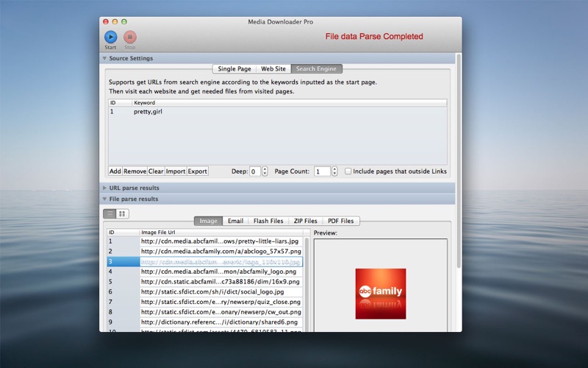Maximize the window with green button
The height and width of the screenshot is (368, 588).
124,22
